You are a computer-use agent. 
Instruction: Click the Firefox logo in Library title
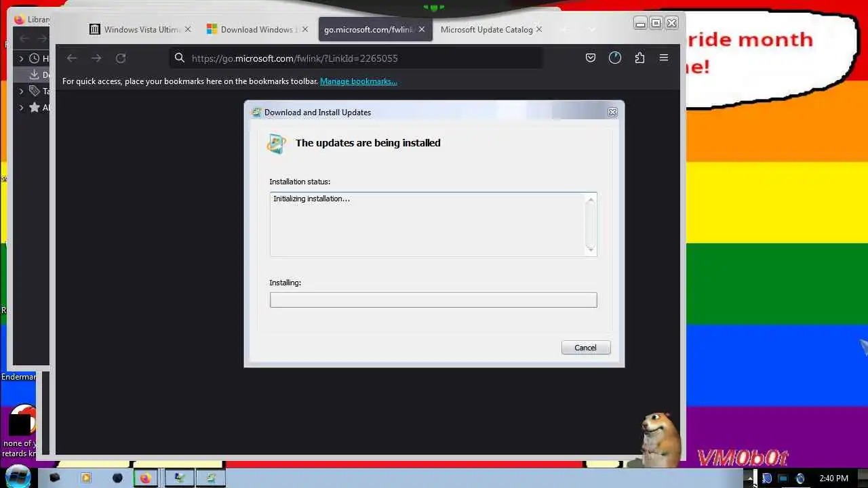[19, 20]
